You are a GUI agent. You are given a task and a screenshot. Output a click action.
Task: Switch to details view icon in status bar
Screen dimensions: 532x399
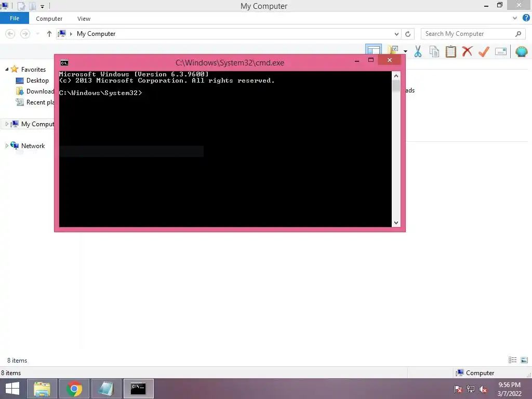click(x=512, y=360)
